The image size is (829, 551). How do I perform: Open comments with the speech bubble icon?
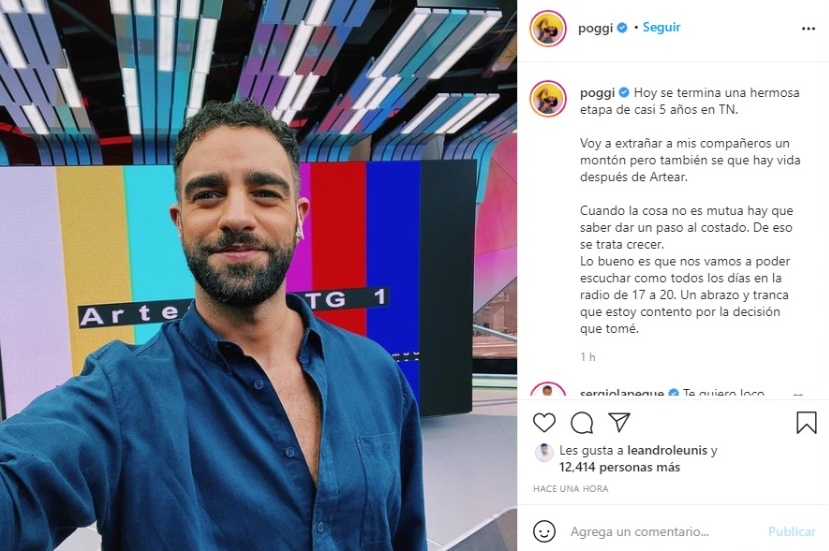click(582, 423)
